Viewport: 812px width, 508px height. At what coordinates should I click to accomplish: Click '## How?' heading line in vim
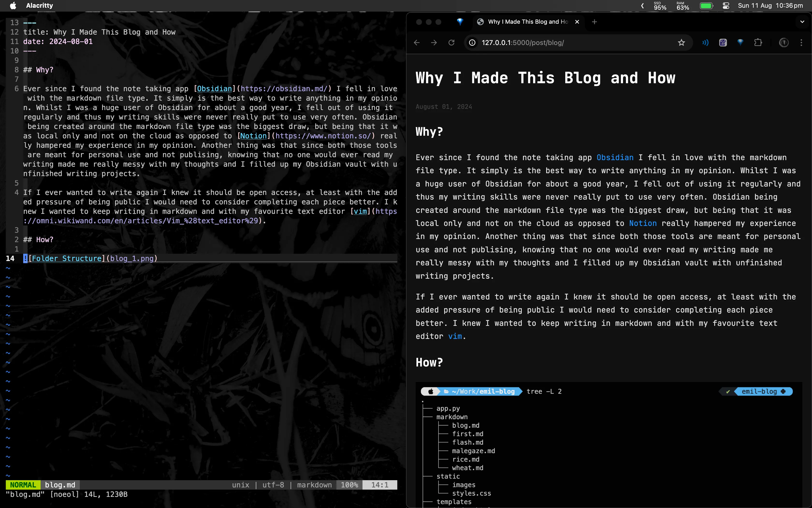tap(38, 240)
